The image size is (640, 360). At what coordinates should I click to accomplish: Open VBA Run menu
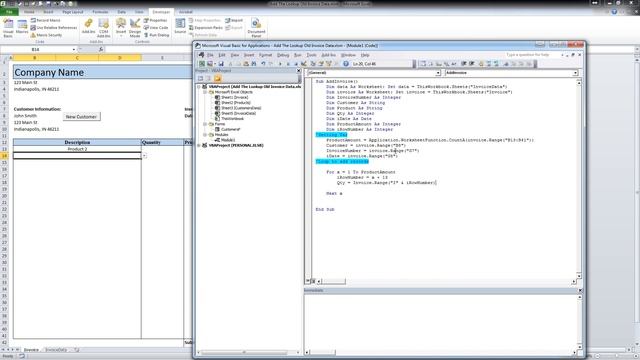298,55
